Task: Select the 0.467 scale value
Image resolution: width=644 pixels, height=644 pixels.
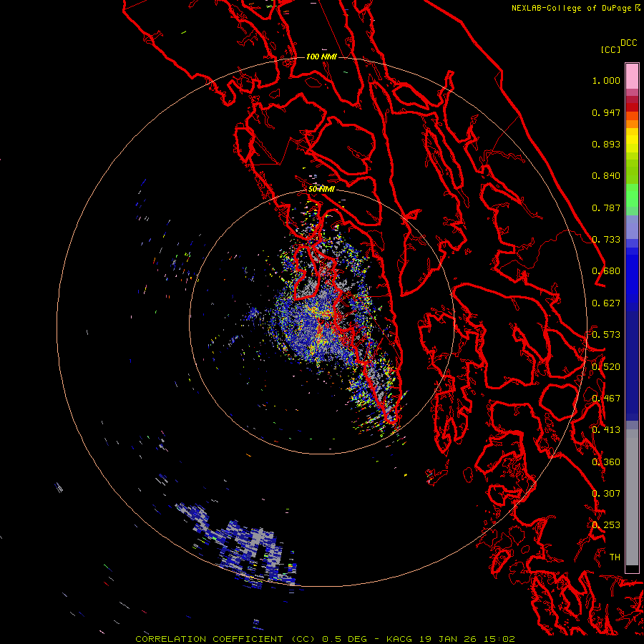Action: point(606,399)
